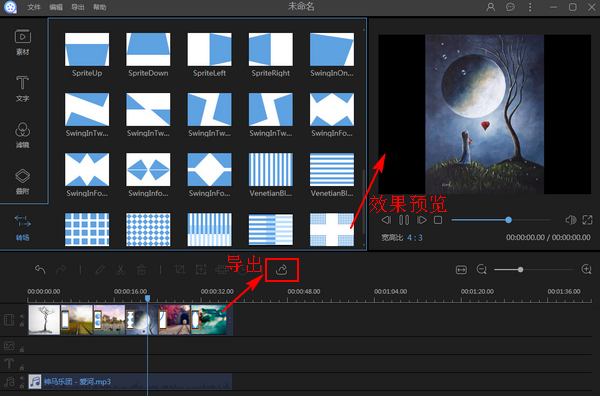Viewport: 600px width, 396px height.
Task: Open the 文件 menu
Action: pyautogui.click(x=34, y=7)
